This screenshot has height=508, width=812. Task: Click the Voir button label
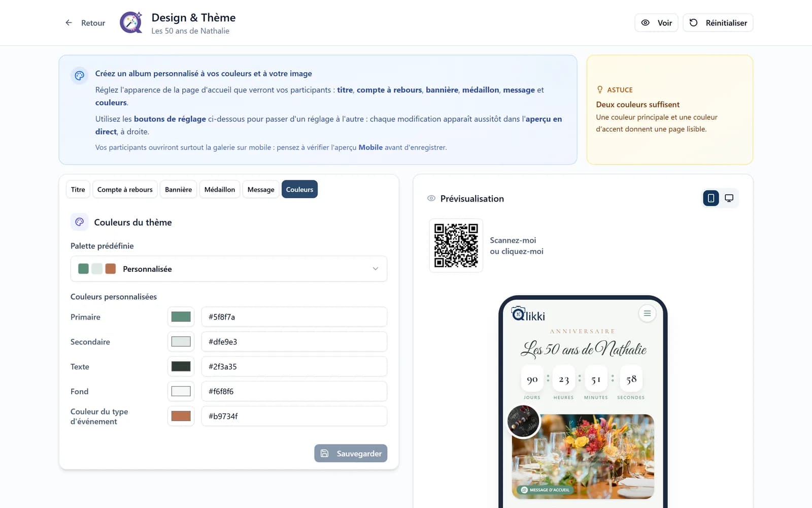pyautogui.click(x=665, y=23)
